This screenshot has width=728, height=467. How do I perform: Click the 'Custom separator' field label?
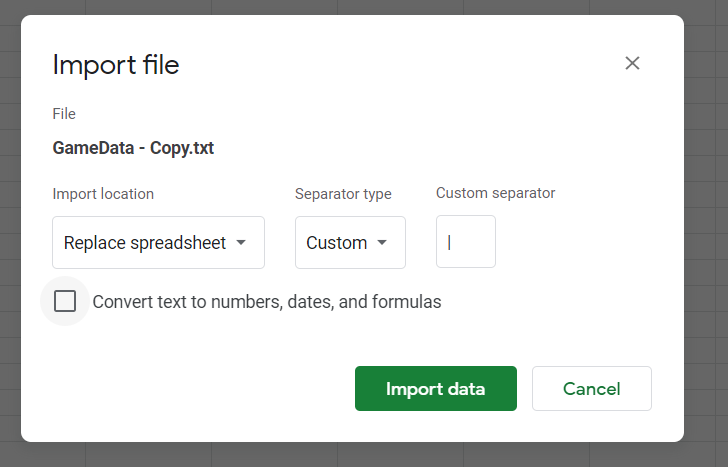(x=495, y=193)
